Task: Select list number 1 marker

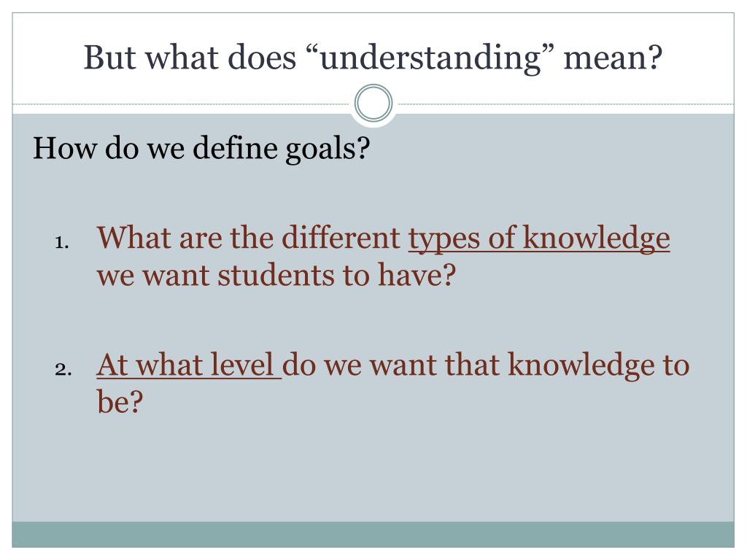Action: 62,242
